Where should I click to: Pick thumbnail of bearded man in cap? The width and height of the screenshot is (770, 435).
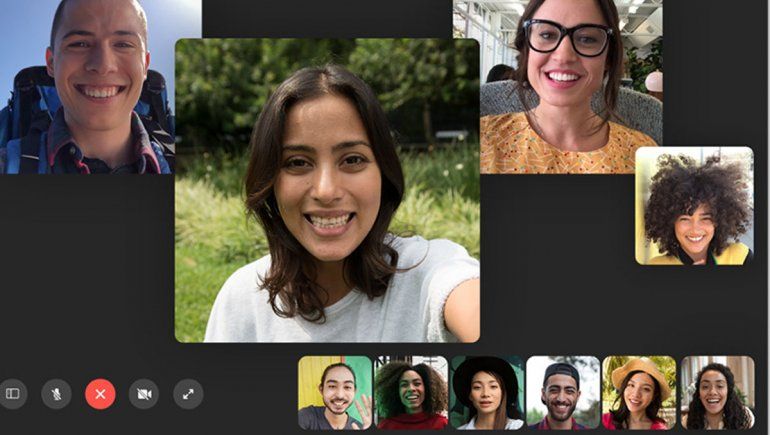(x=563, y=392)
